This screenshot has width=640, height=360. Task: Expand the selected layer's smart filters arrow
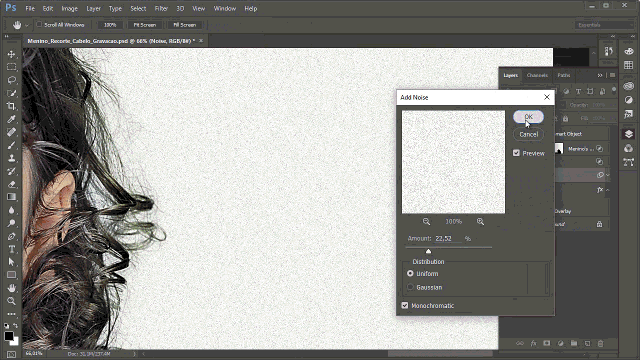607,175
